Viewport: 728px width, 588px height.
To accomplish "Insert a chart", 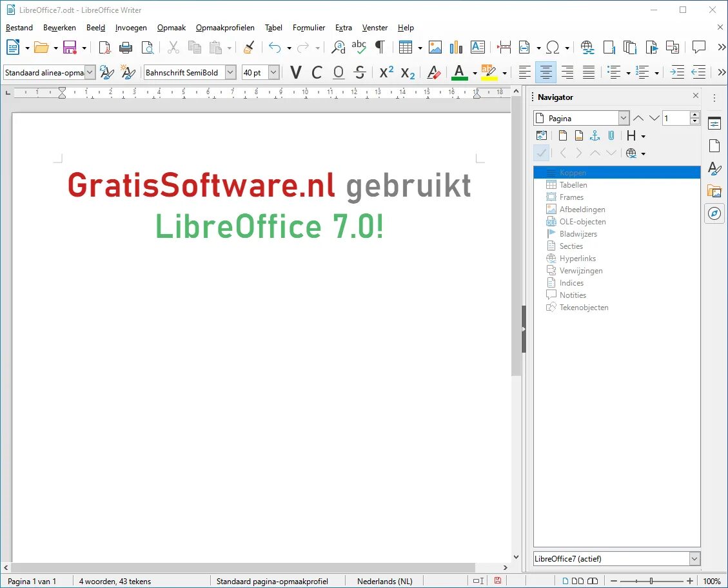I will coord(456,47).
